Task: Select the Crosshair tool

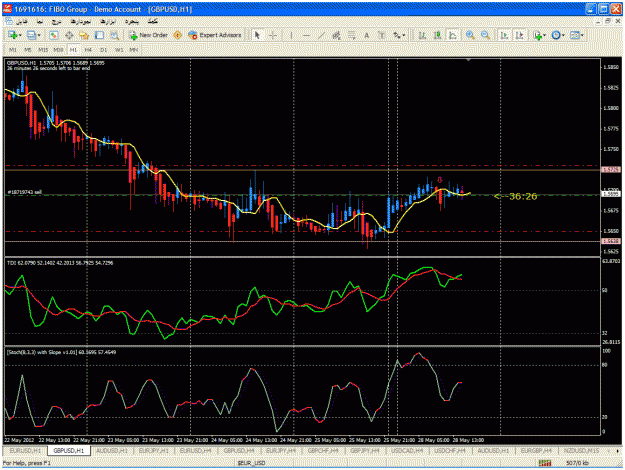Action: [273, 35]
